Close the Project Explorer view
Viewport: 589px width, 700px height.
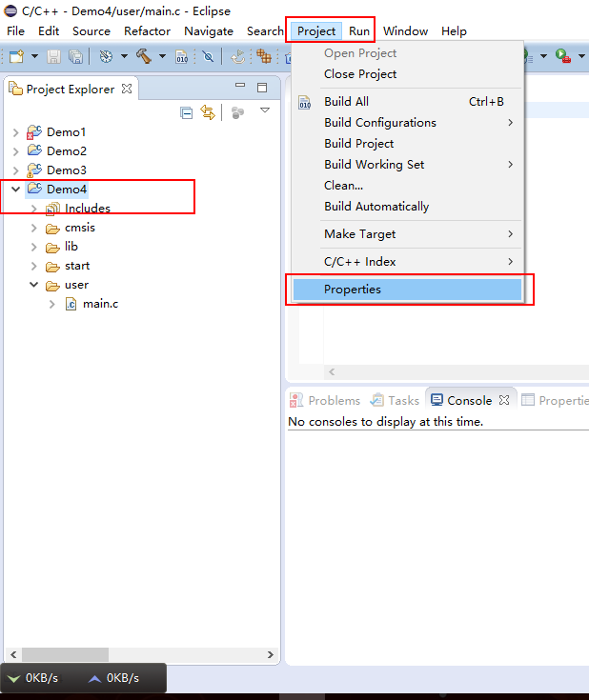coord(127,89)
